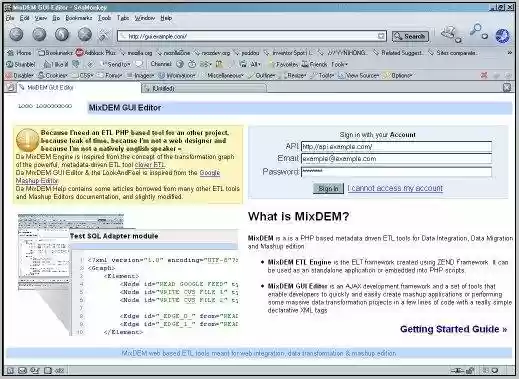Click the Stop loading button
The width and height of the screenshot is (519, 379).
[x=85, y=34]
